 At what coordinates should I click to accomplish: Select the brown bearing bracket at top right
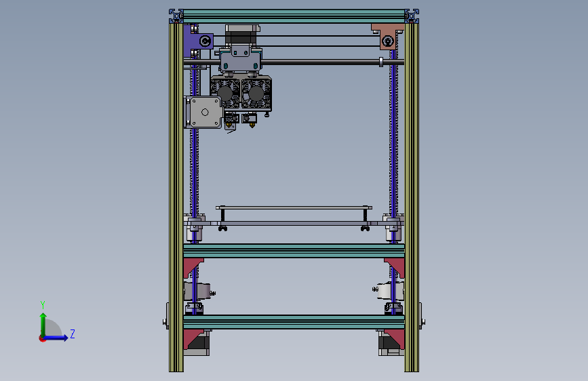tap(388, 37)
